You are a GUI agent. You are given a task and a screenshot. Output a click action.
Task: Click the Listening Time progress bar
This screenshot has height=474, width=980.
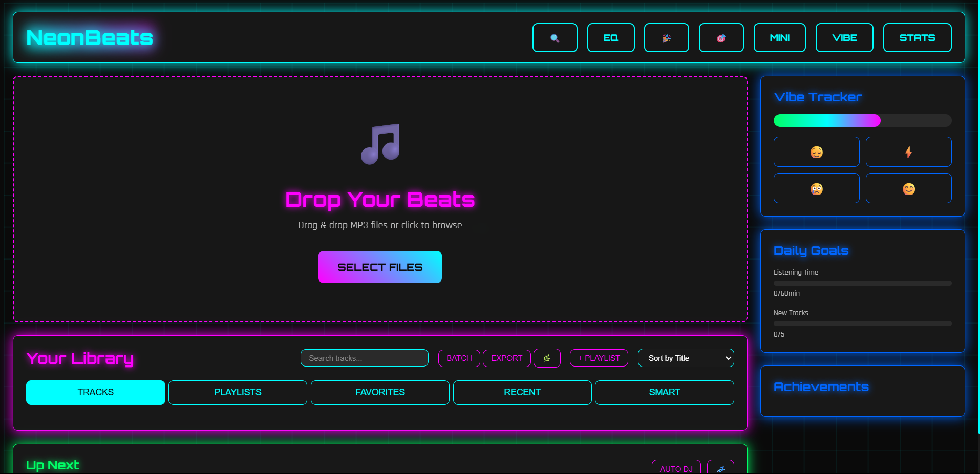pyautogui.click(x=862, y=283)
